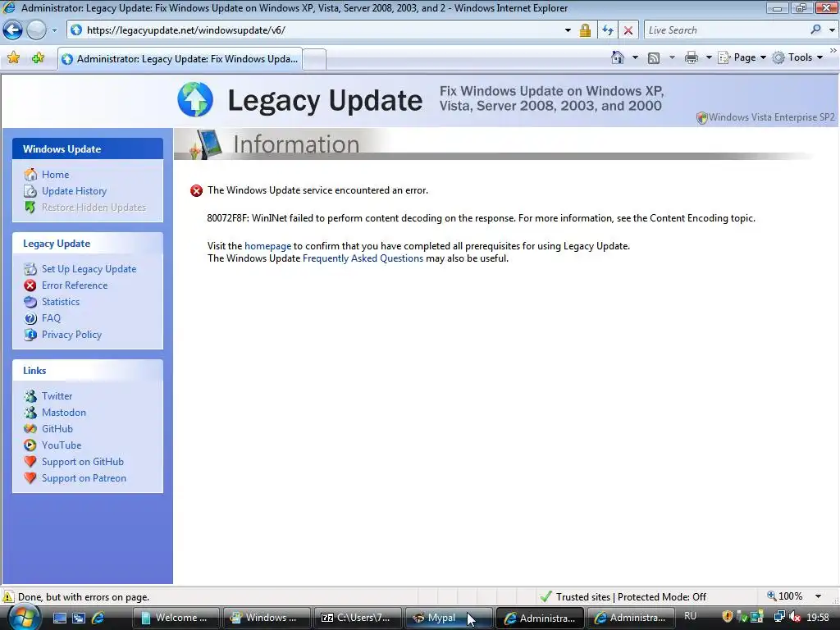Open the search provider dropdown arrow

[x=832, y=30]
